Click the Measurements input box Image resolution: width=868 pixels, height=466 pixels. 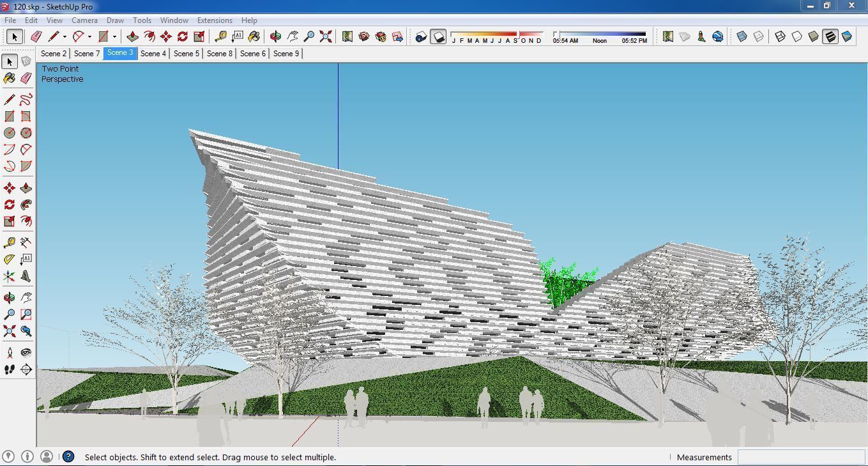pyautogui.click(x=800, y=457)
